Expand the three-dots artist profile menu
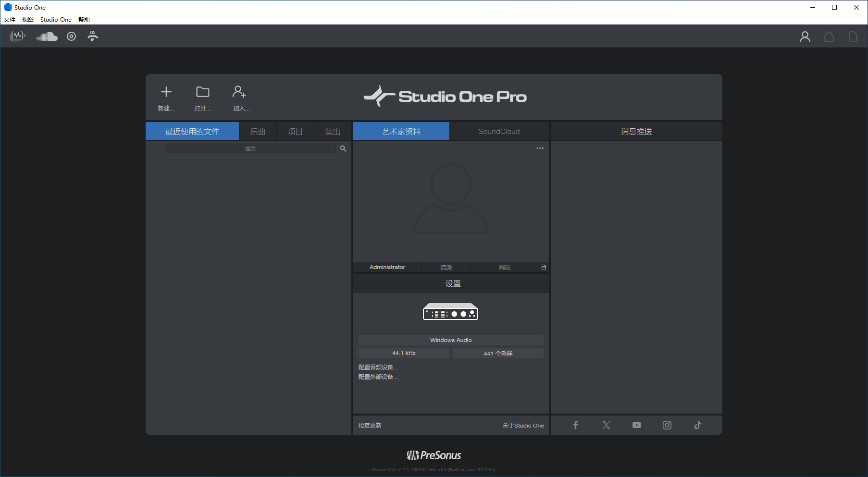The height and width of the screenshot is (477, 868). (540, 148)
